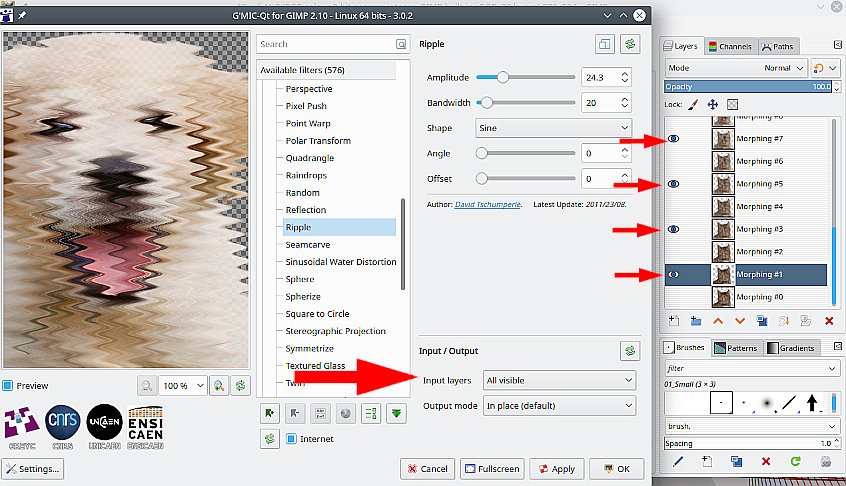The image size is (846, 486).
Task: Hide the Morphing #3 layer eye
Action: 673,229
